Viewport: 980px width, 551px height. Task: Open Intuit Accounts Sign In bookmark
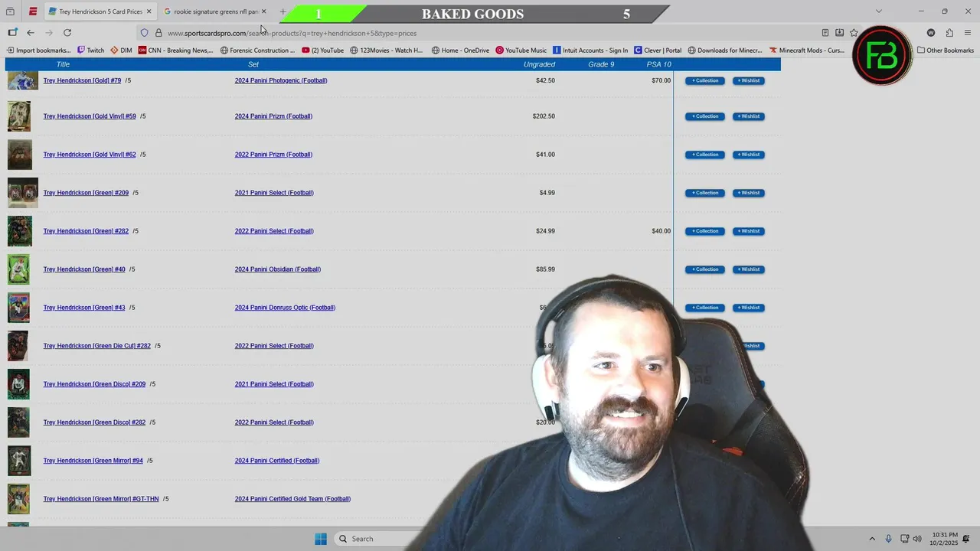pos(590,51)
